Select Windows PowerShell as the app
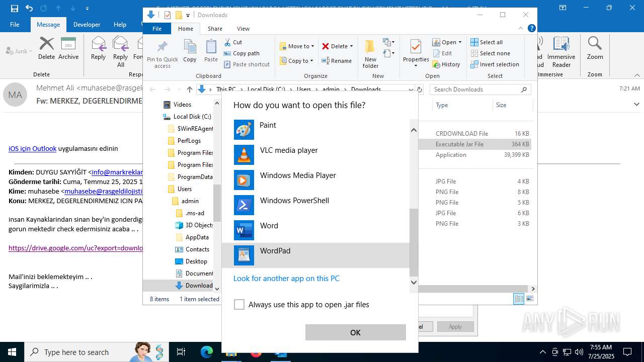 [316, 205]
